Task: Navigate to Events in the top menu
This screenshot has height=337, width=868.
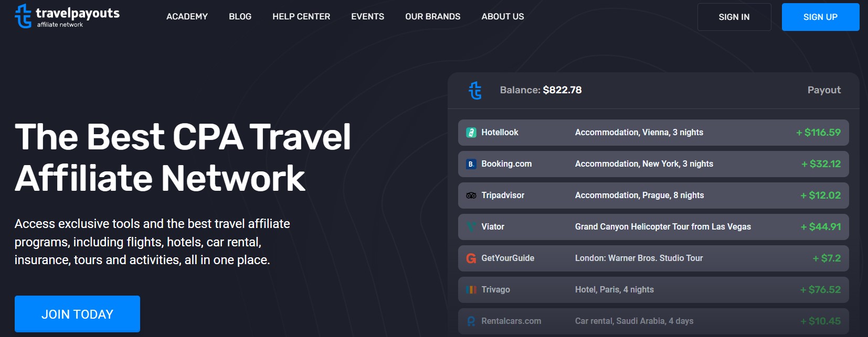Action: (367, 17)
